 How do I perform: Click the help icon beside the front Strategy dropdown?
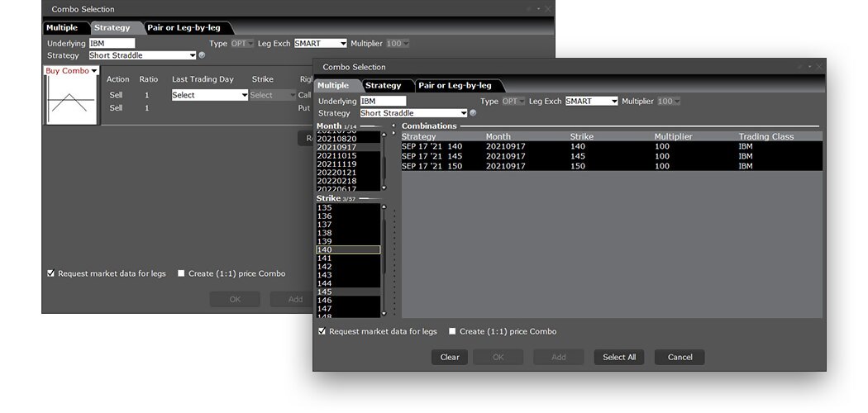474,113
